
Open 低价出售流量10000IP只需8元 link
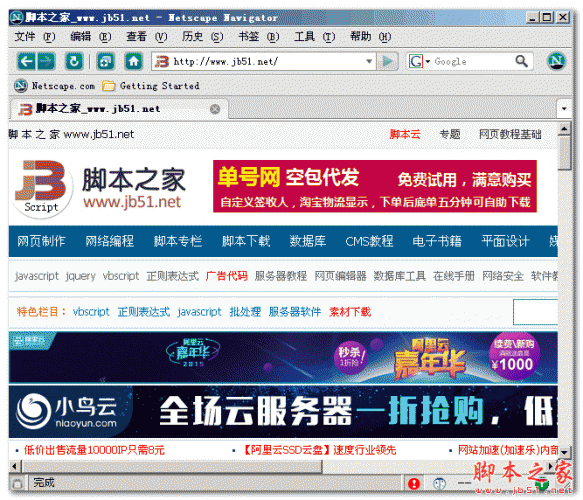tap(94, 450)
